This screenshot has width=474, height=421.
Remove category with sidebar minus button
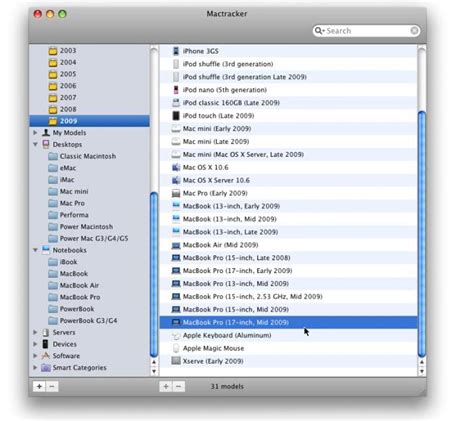[52, 387]
